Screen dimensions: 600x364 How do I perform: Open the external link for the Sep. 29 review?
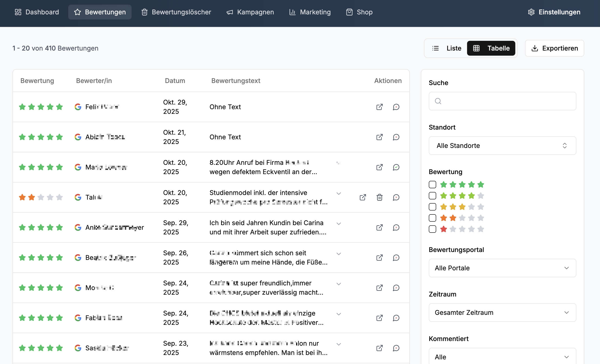pos(379,227)
